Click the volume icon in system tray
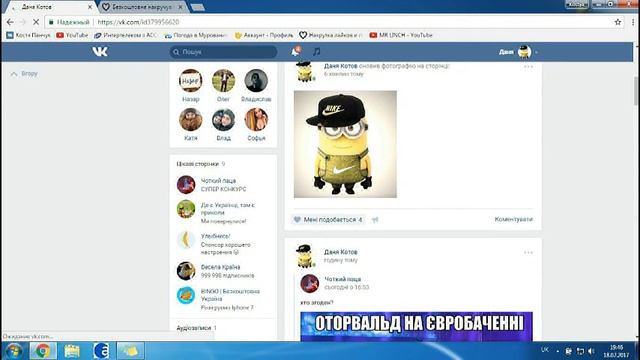The height and width of the screenshot is (360, 640). 591,351
